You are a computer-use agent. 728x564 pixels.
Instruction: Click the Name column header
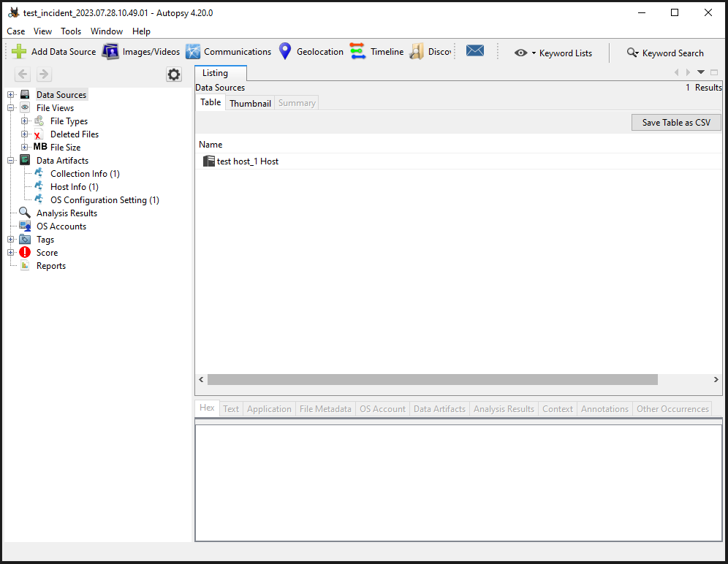point(211,145)
